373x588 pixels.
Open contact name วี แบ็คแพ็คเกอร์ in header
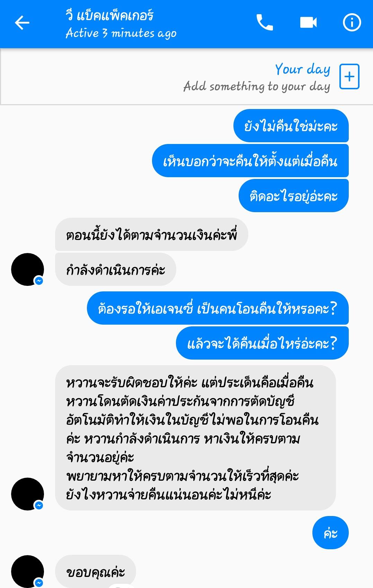click(109, 16)
